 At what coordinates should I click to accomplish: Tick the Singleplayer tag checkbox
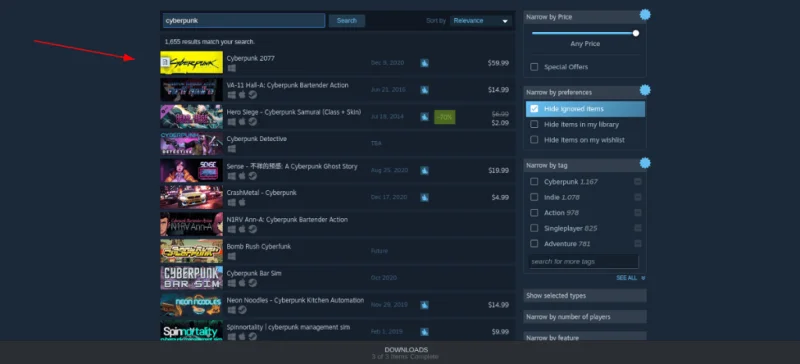click(534, 228)
